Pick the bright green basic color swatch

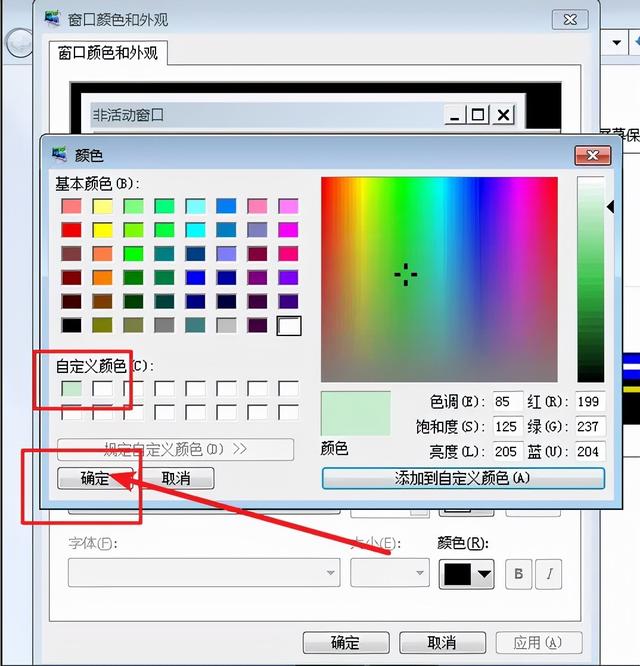[x=133, y=254]
